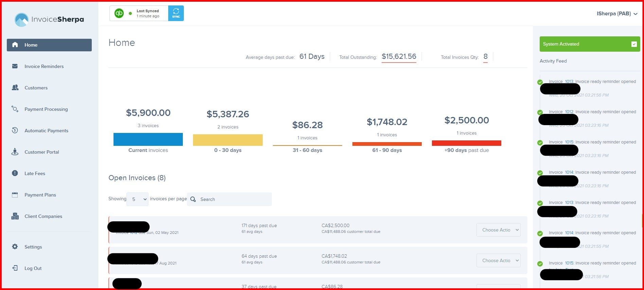The image size is (644, 290).
Task: Click the $1,748.02 amount
Action: [x=387, y=122]
